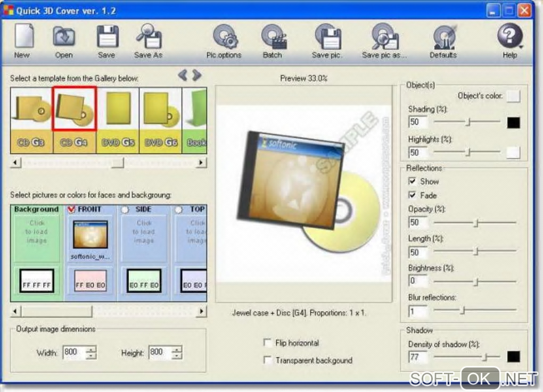
Task: Select the DVD G5 template
Action: click(x=118, y=120)
